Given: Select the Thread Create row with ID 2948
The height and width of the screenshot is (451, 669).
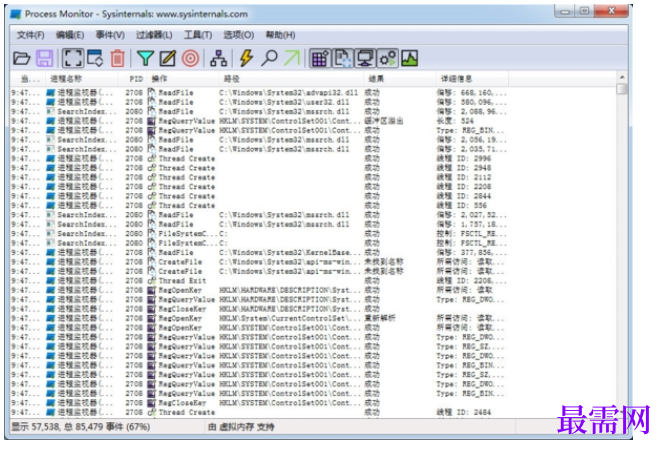Looking at the screenshot, I should [259, 168].
